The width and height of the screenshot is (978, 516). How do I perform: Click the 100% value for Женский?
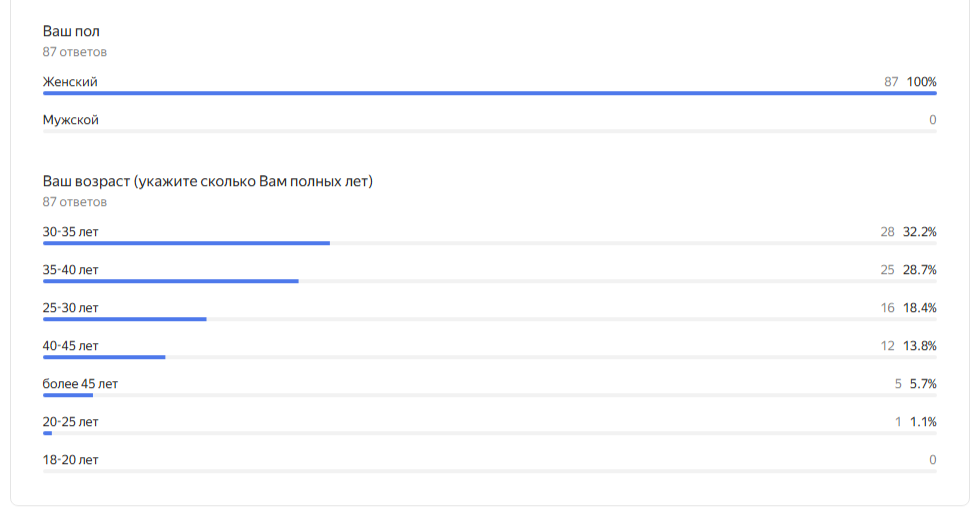coord(921,82)
